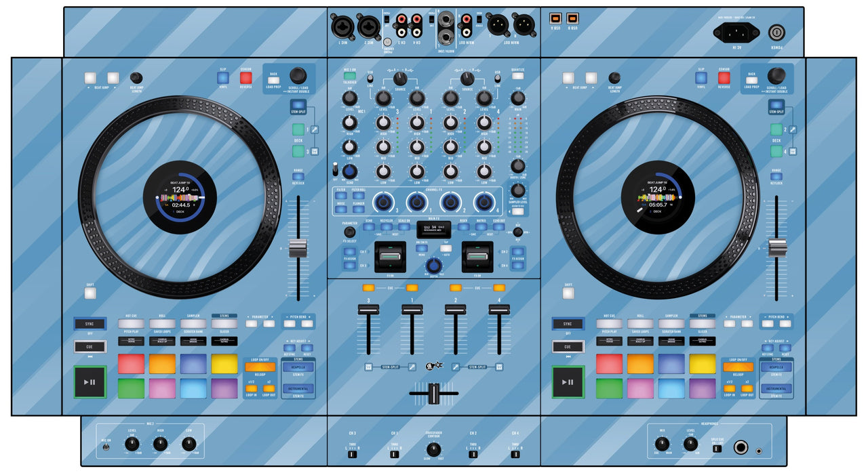Image resolution: width=868 pixels, height=473 pixels.
Task: Select the left deck HOT CUE pad mode
Action: 132,324
